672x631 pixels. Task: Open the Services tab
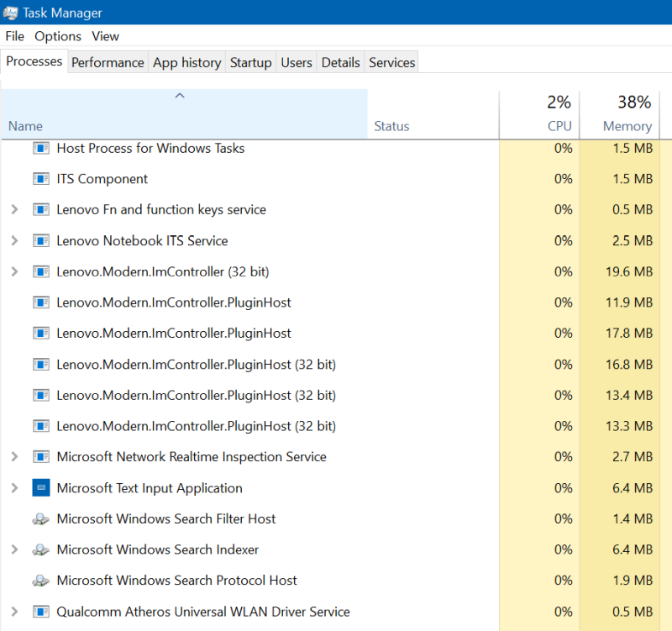click(x=391, y=62)
